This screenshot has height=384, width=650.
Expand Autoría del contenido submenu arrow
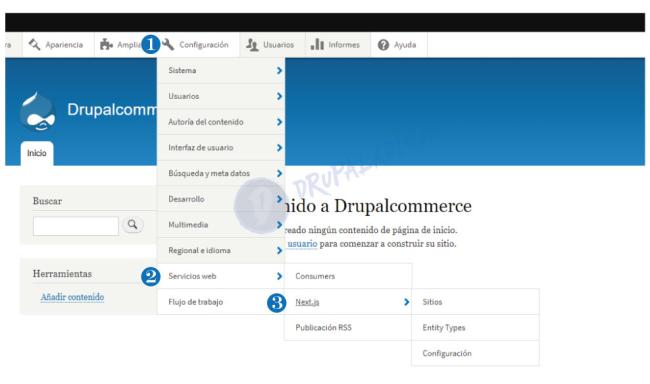coord(279,122)
